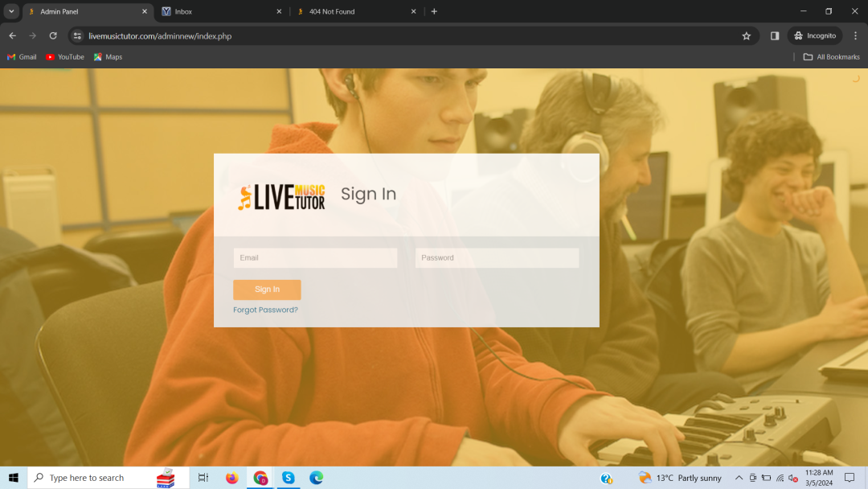Open the All Bookmarks folder
The height and width of the screenshot is (489, 868).
click(x=831, y=57)
